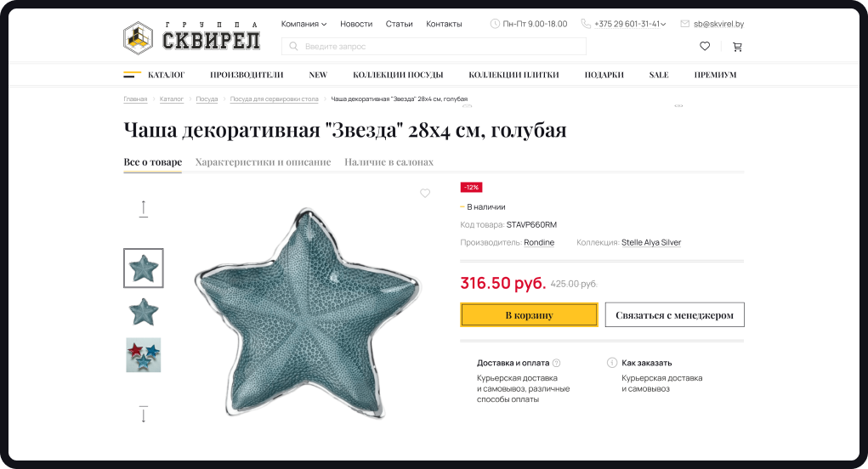Click the delivery and payment question icon
868x469 pixels.
tap(556, 364)
